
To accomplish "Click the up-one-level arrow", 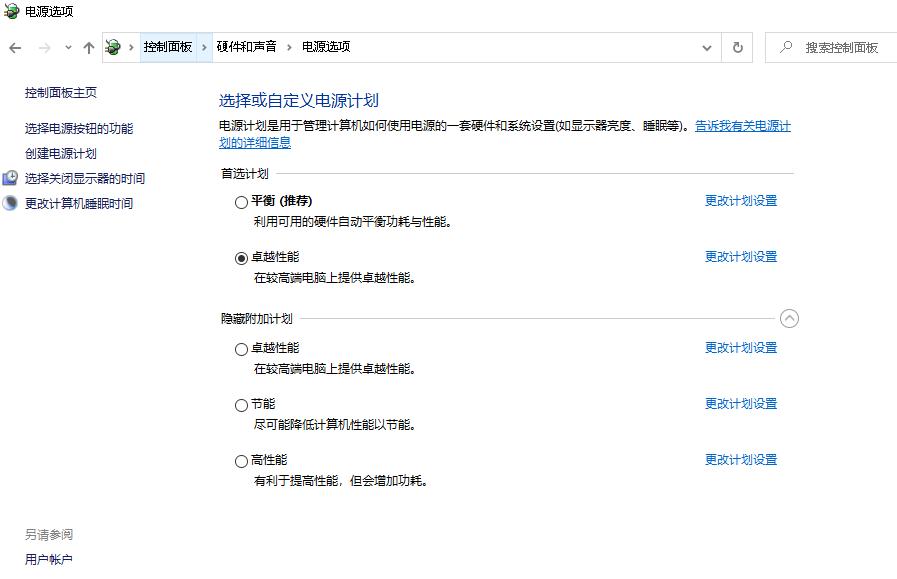I will 88,47.
